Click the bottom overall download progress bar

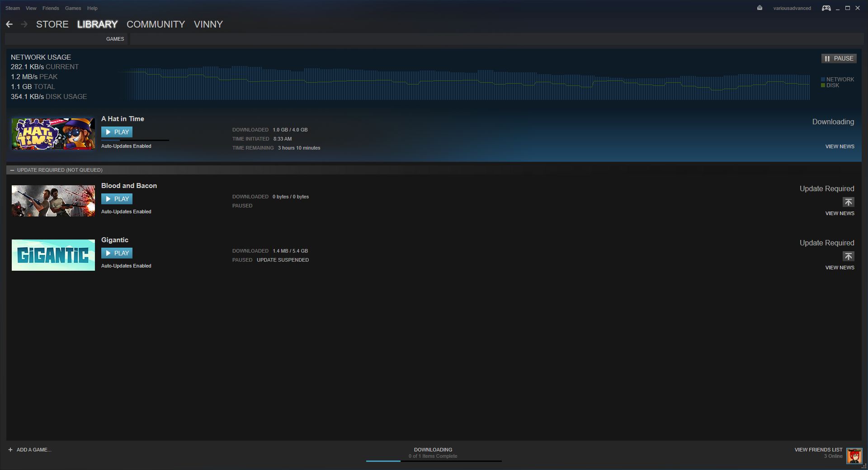coord(434,461)
